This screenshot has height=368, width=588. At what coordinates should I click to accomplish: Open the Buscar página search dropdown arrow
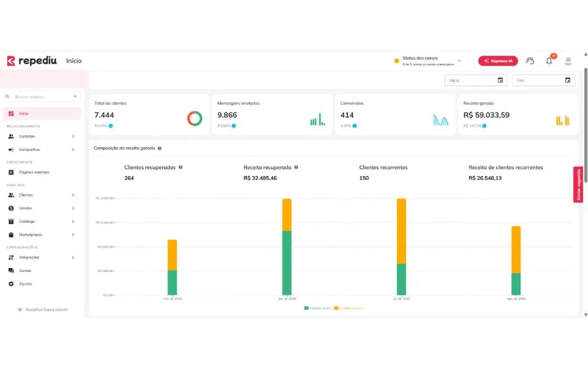pyautogui.click(x=76, y=97)
